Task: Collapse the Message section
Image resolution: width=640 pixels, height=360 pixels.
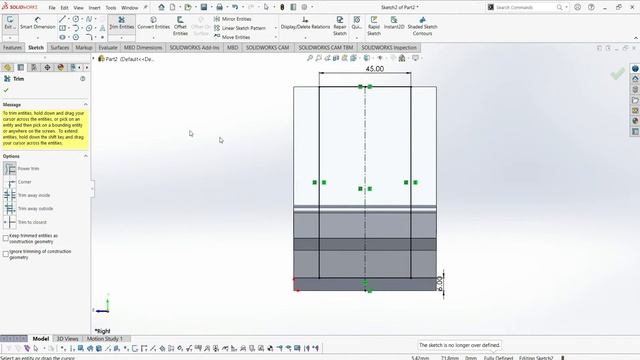Action: 86,104
